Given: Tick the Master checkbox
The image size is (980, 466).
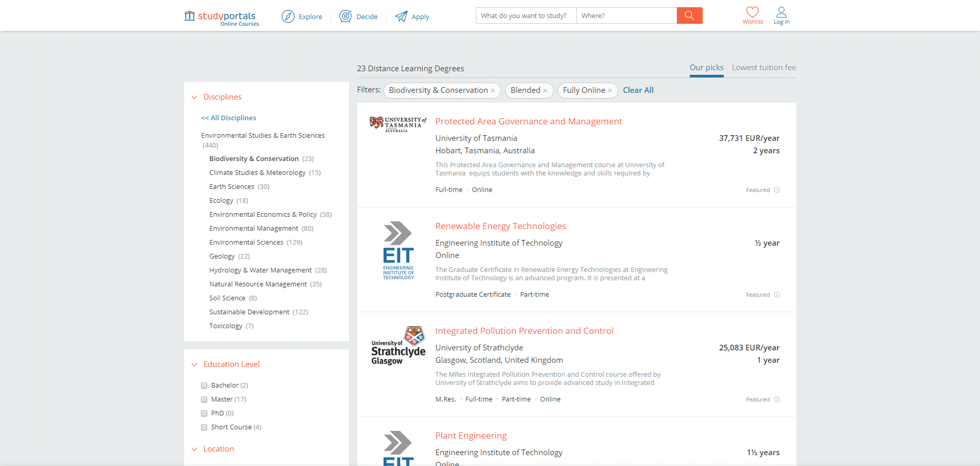Looking at the screenshot, I should click(x=204, y=399).
